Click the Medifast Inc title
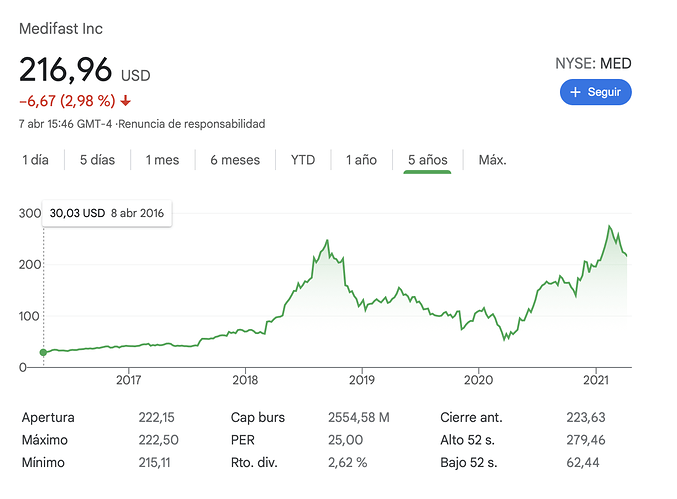 point(61,28)
